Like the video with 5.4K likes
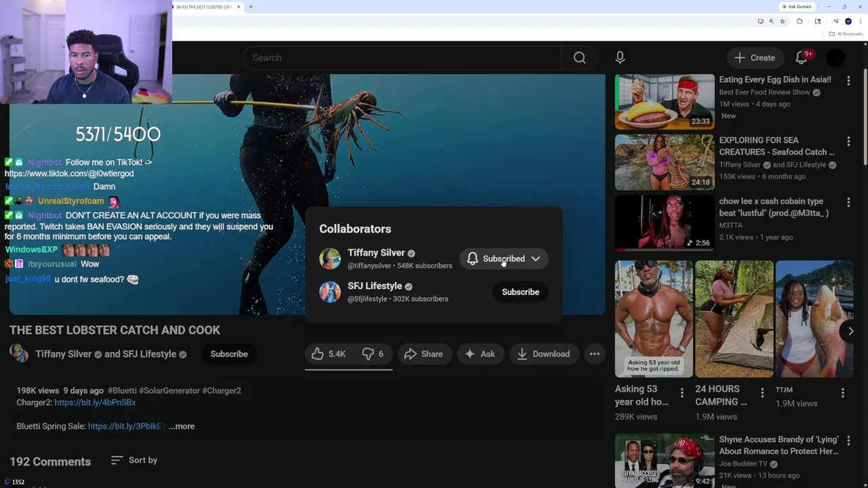 [x=329, y=354]
